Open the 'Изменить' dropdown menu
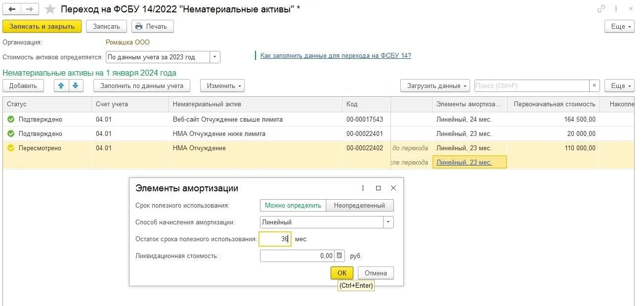 coord(222,86)
